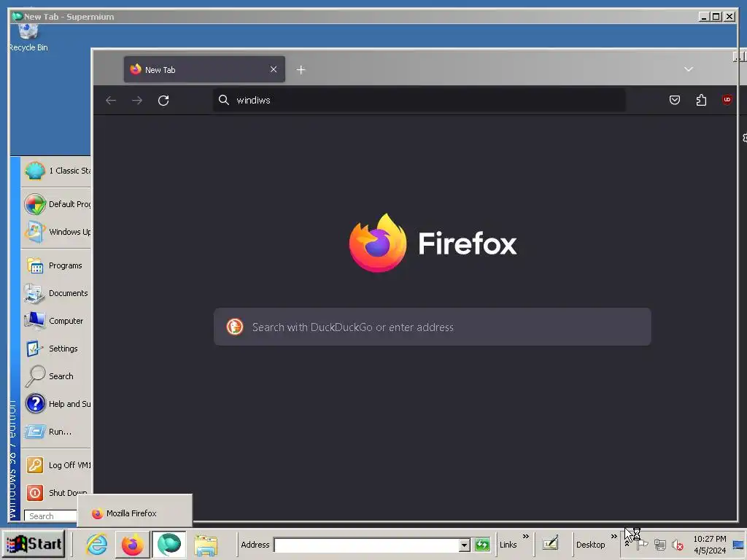Click the Firefox forward arrow

click(137, 100)
